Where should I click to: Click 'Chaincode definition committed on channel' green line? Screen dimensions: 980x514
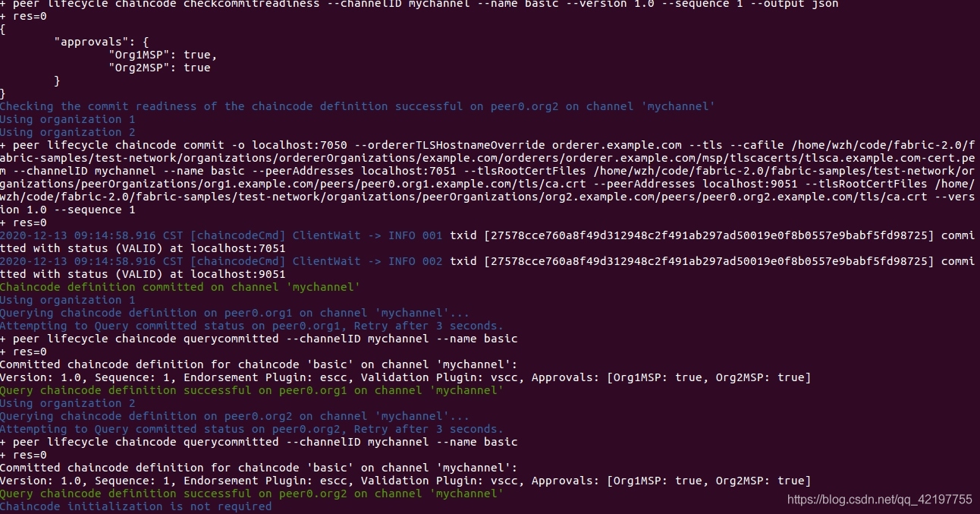coord(180,287)
